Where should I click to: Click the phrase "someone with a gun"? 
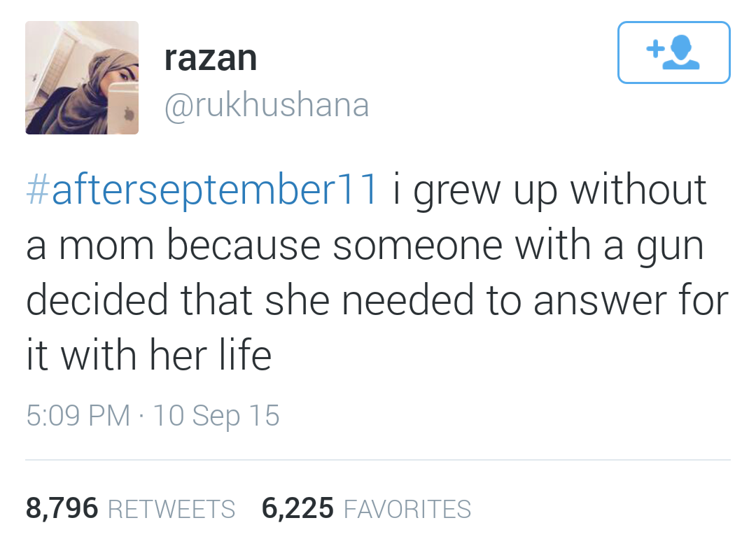(518, 246)
